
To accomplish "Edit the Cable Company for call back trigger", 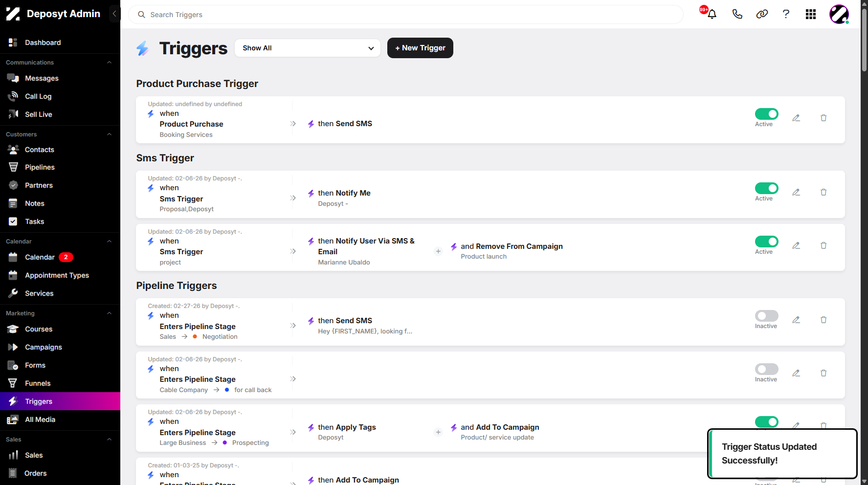I will point(796,373).
